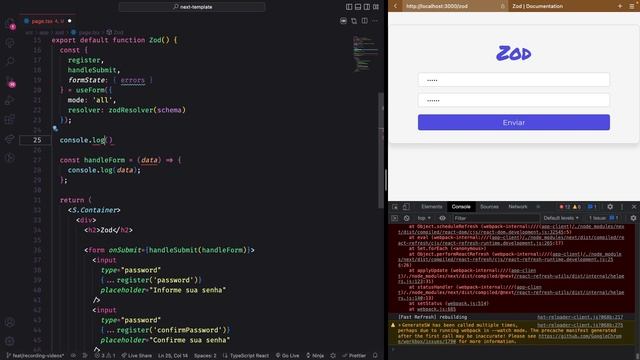
Task: Toggle the console sidebar icon
Action: click(395, 218)
